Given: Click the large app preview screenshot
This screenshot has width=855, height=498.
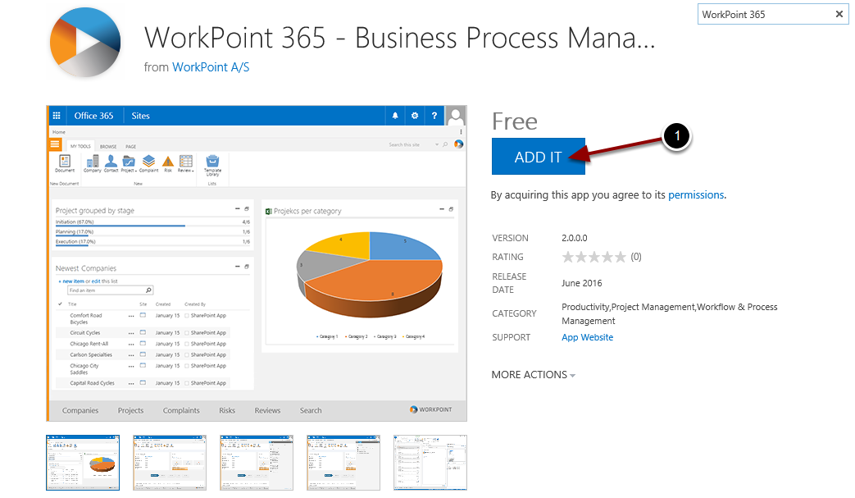Looking at the screenshot, I should click(x=257, y=263).
